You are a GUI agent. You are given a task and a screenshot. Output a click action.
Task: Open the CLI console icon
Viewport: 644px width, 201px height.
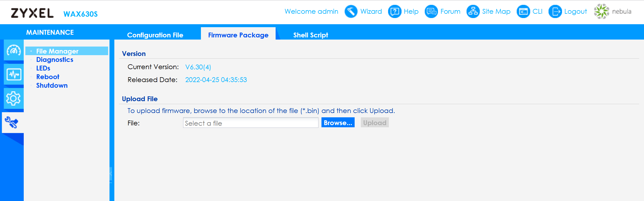pos(523,12)
